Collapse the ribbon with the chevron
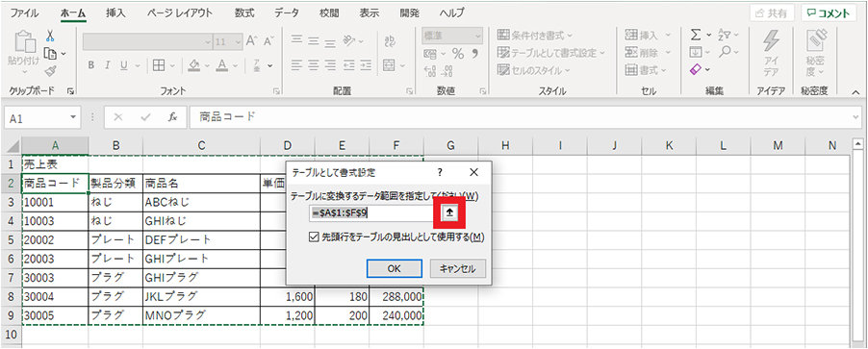The image size is (868, 349). 855,91
